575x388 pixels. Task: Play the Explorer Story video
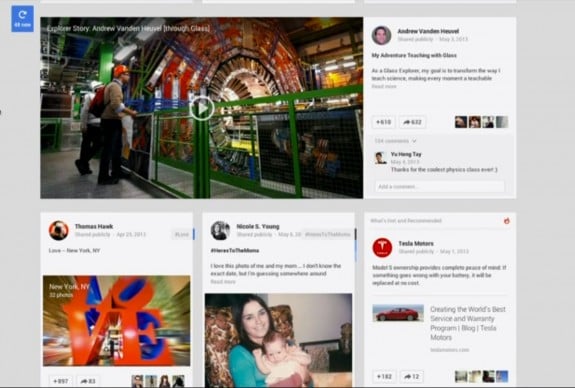[x=202, y=108]
